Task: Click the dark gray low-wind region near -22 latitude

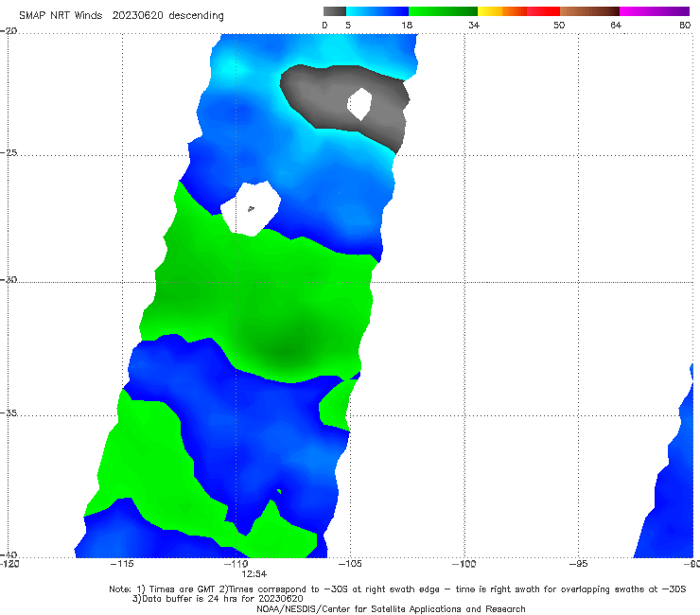Action: tap(322, 96)
